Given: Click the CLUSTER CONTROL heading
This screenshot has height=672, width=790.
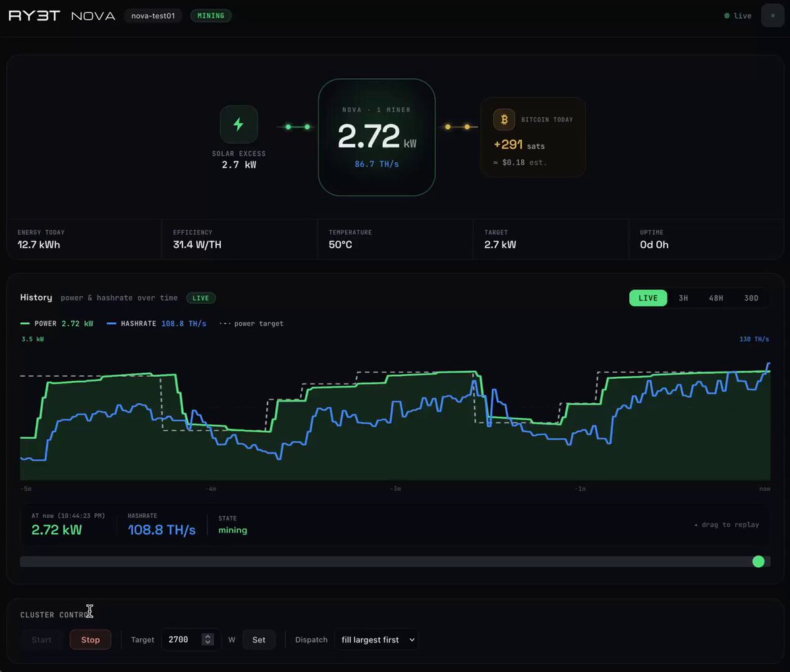Looking at the screenshot, I should 57,615.
